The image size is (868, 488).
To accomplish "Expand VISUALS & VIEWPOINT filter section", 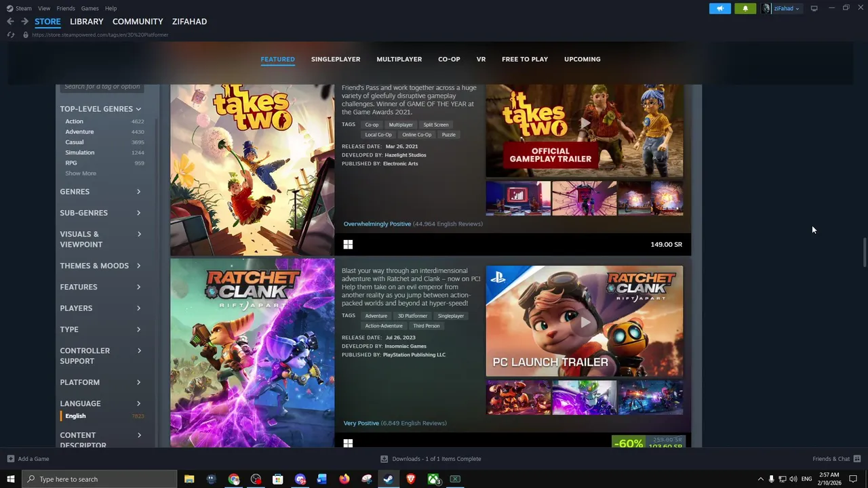I will tap(100, 239).
